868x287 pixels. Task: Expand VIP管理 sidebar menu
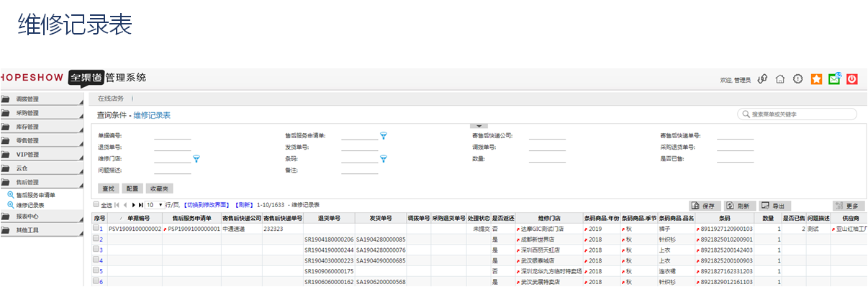tap(41, 154)
